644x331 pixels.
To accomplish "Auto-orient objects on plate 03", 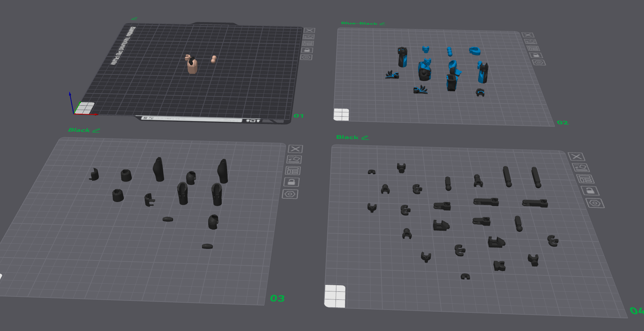I will [x=294, y=159].
